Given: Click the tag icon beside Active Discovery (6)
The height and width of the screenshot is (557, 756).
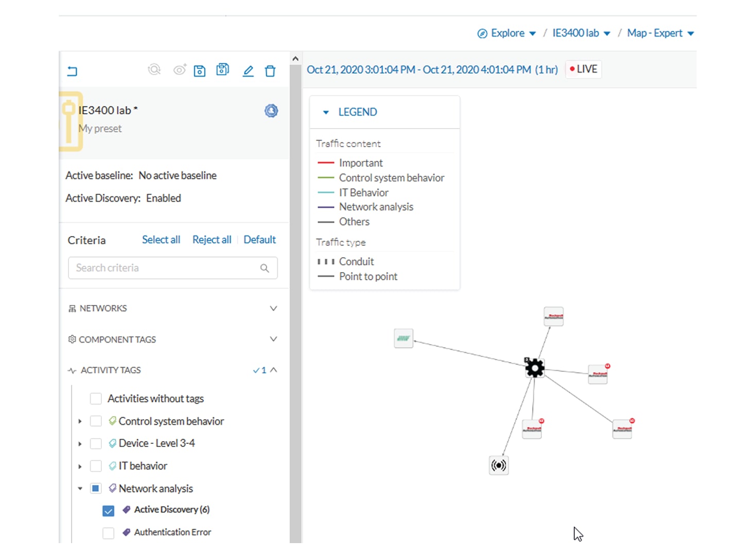Looking at the screenshot, I should pyautogui.click(x=127, y=510).
